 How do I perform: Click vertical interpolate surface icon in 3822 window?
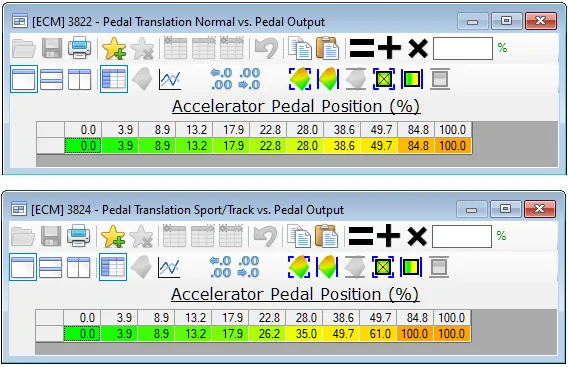328,79
